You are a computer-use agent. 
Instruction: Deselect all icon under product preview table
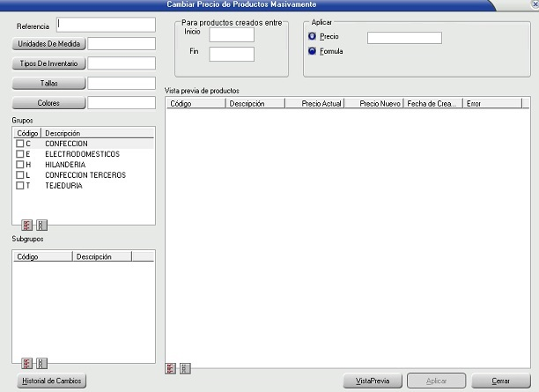(x=184, y=368)
